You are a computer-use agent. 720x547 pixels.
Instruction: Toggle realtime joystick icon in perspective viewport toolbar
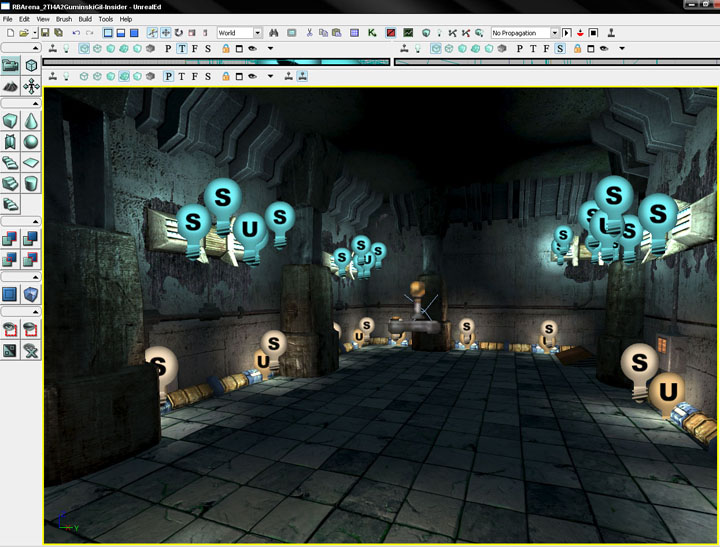click(53, 76)
